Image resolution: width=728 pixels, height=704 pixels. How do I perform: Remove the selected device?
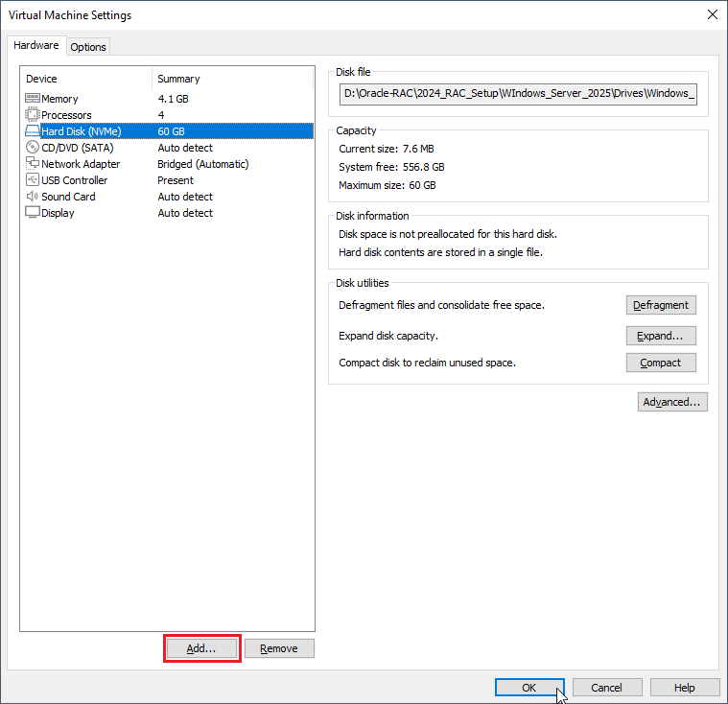[x=279, y=648]
